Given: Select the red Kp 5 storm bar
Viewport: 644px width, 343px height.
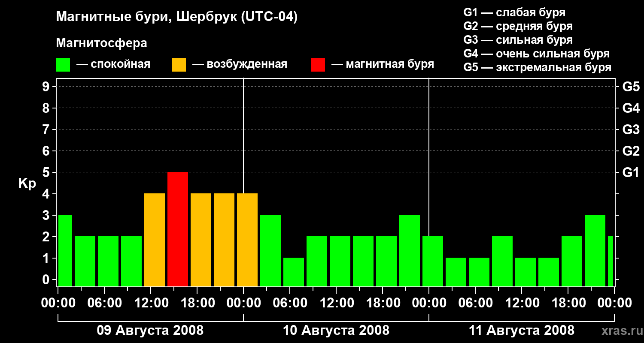Looking at the screenshot, I should click(x=178, y=229).
